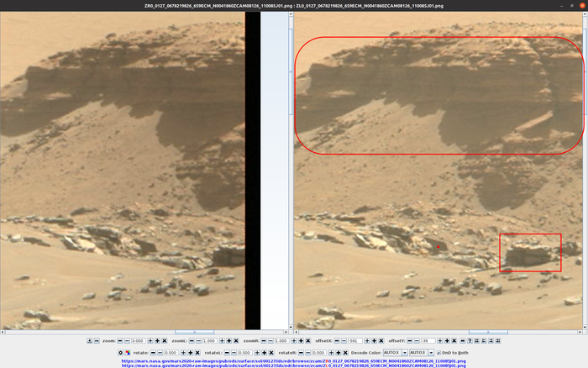Reset offsetX with its X button

pyautogui.click(x=381, y=340)
